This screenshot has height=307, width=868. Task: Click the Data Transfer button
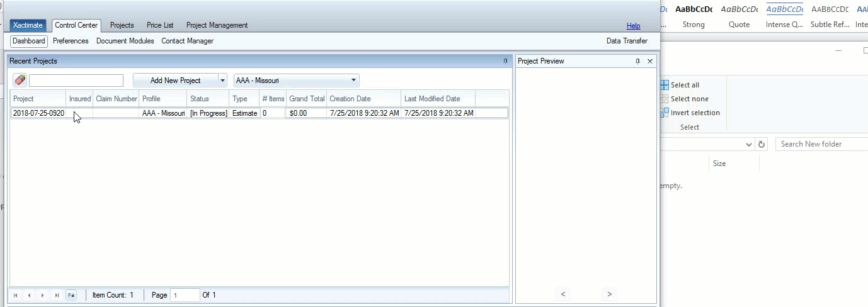pos(627,41)
